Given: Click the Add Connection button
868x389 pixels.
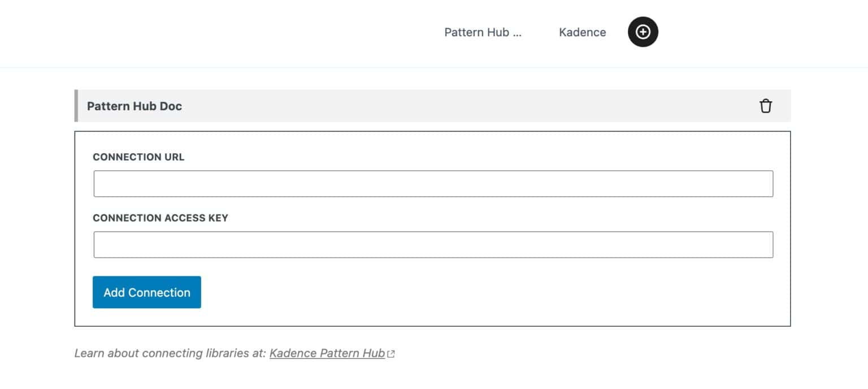Looking at the screenshot, I should tap(146, 292).
